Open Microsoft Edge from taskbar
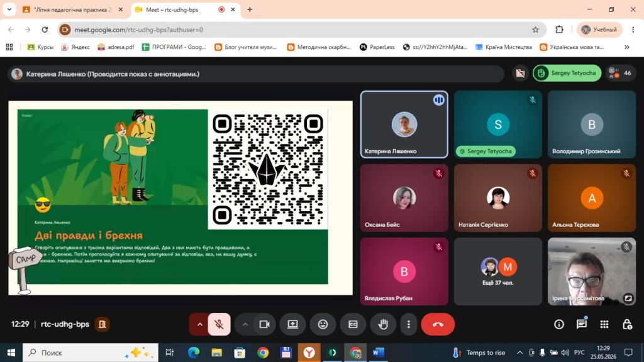 194,353
